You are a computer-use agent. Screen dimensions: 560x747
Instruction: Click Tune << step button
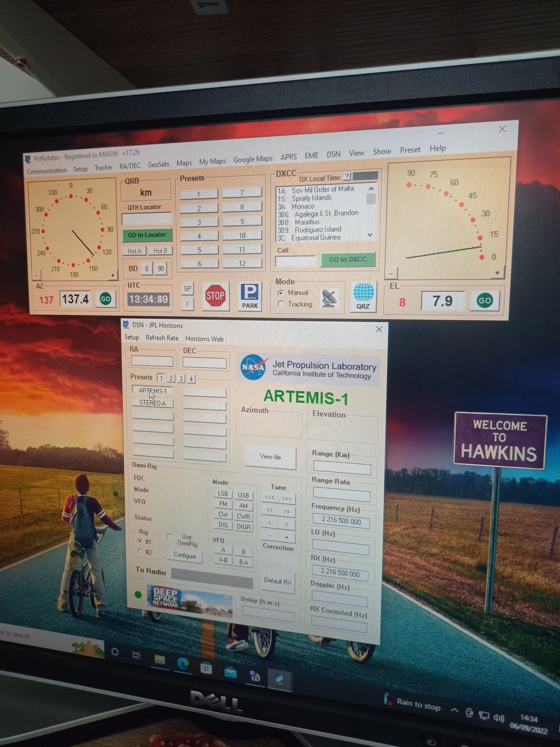[270, 510]
